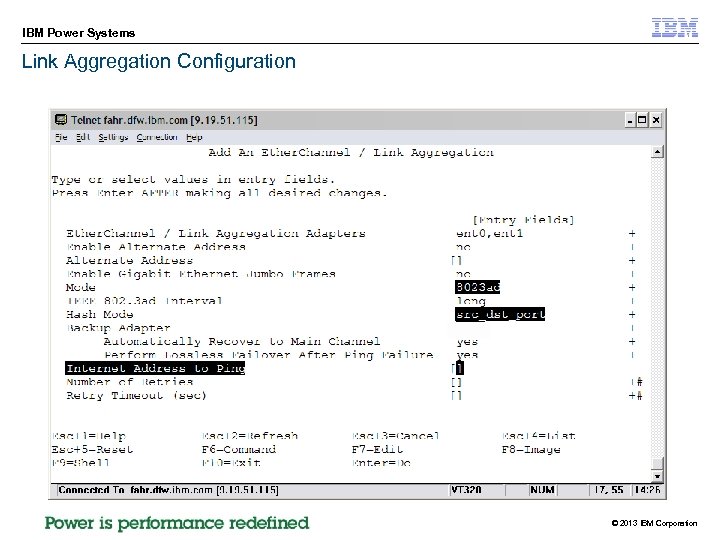Screen dimensions: 720x540
Task: Click F10=Exit shortcut text
Action: pos(231,462)
